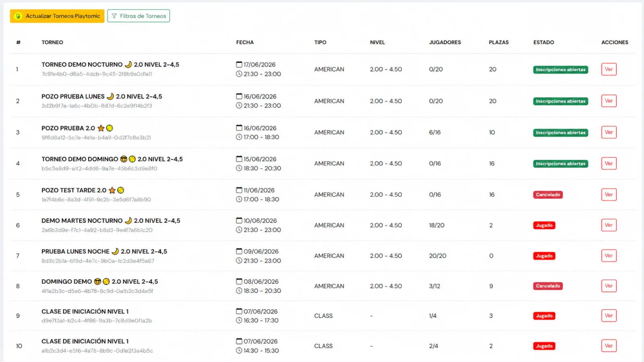Viewport: 644px width, 362px height.
Task: Click Inscripciones abiertas badge for TORNEO DEMO NOCTURNO
Action: click(x=561, y=70)
